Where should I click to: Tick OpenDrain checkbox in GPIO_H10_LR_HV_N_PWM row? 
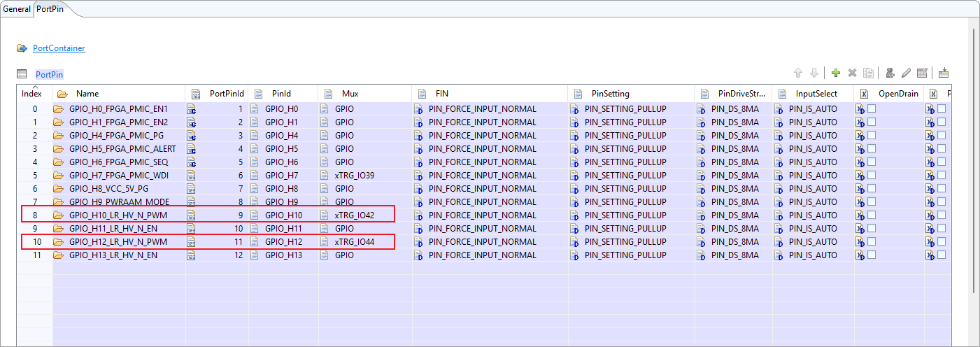[x=872, y=215]
